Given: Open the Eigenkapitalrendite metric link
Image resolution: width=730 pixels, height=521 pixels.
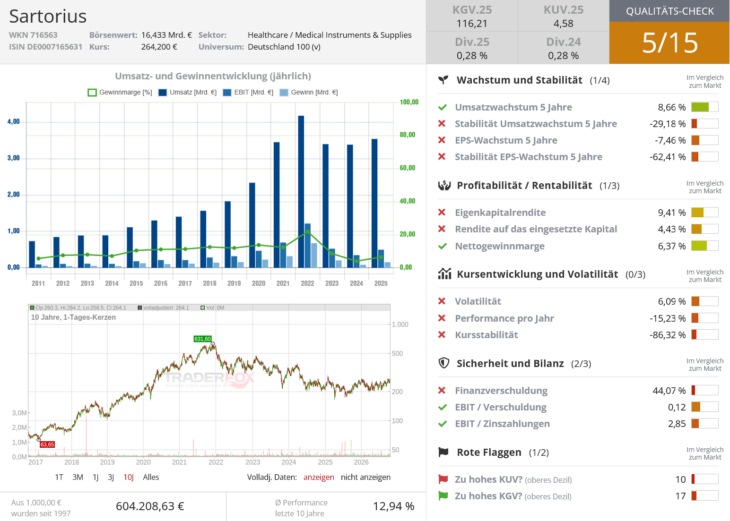Looking at the screenshot, I should tap(500, 212).
